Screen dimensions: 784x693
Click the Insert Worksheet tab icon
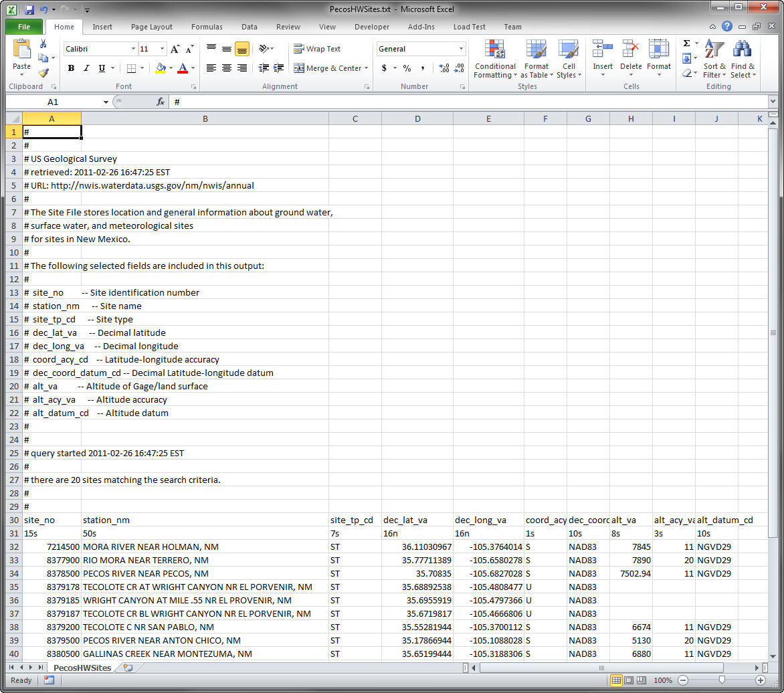pyautogui.click(x=128, y=668)
